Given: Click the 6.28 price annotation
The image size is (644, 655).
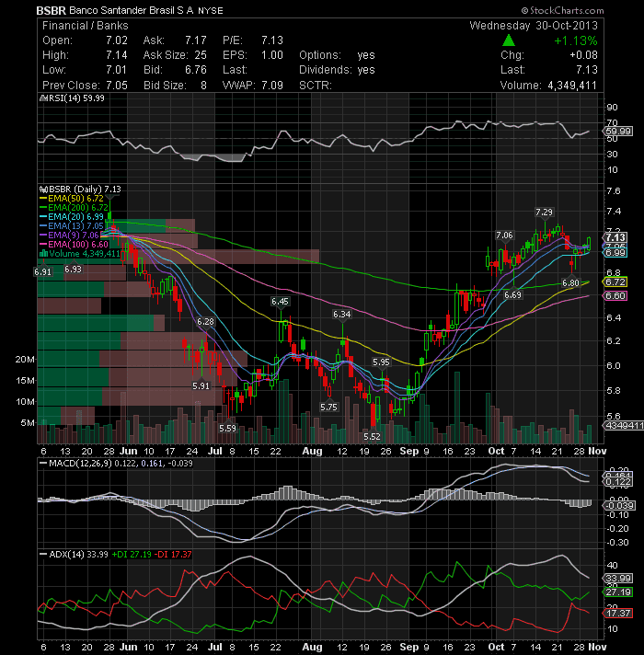Looking at the screenshot, I should click(205, 322).
